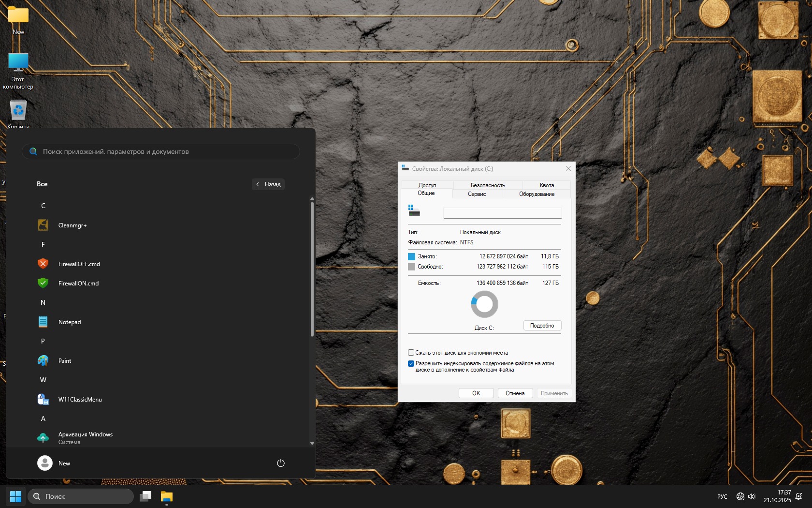Viewport: 812px width, 508px height.
Task: Open Cleanmgr+ from the app list
Action: click(72, 225)
